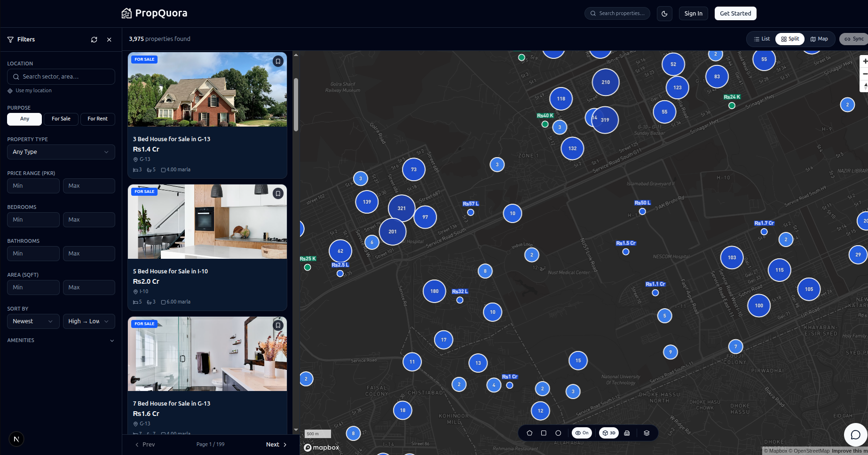
Task: Select the polygon draw tool on map
Action: coord(529,433)
